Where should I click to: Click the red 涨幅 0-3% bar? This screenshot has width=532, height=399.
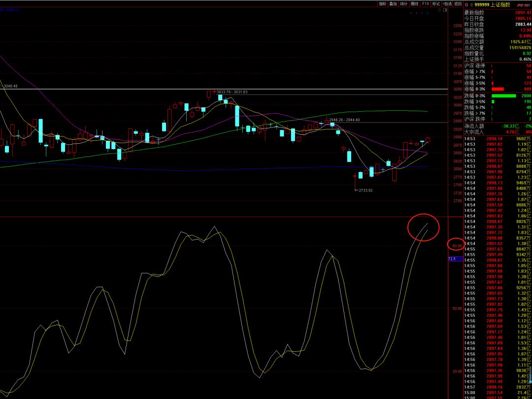coord(498,89)
